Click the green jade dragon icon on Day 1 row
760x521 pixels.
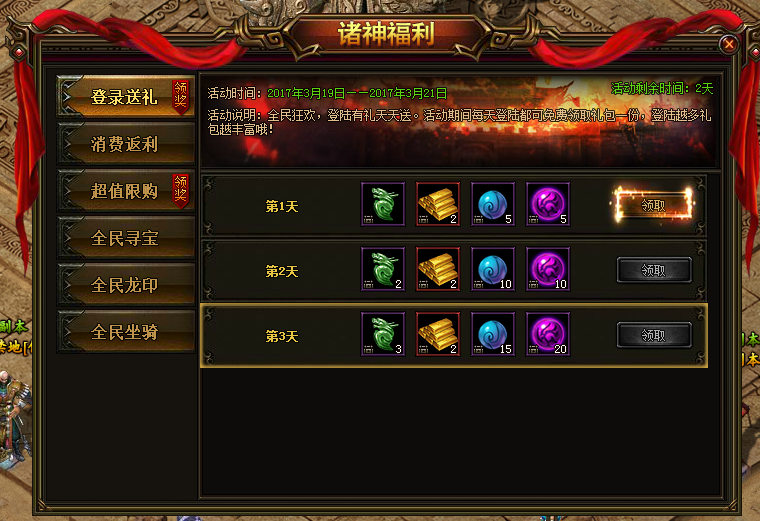(383, 204)
